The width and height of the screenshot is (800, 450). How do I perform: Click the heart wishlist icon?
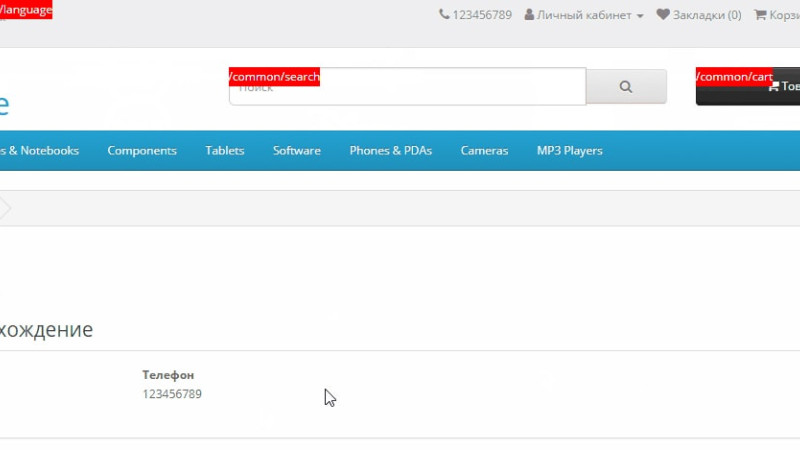[x=663, y=15]
